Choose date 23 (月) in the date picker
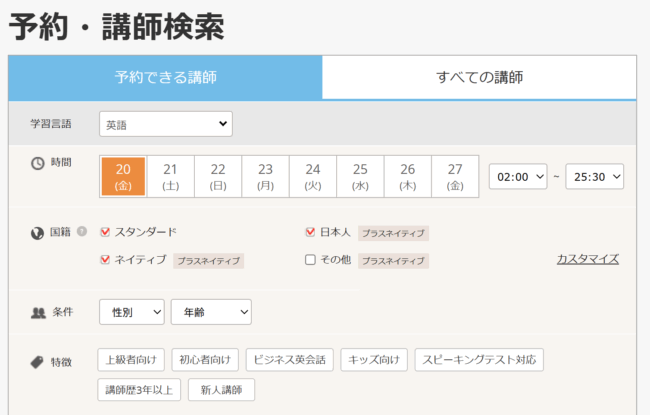 [265, 176]
